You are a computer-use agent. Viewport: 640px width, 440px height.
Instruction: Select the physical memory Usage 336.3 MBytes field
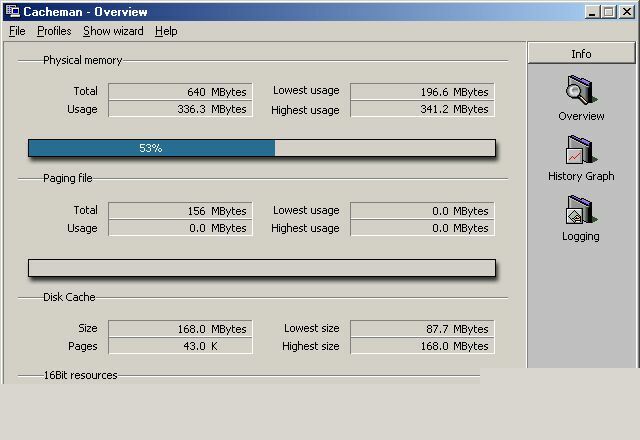[x=180, y=109]
